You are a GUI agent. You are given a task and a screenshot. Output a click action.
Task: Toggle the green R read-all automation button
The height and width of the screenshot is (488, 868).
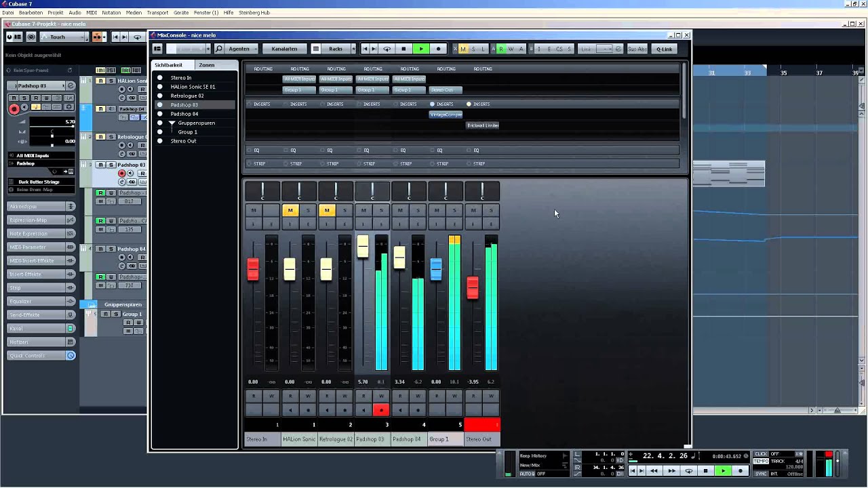[x=501, y=49]
